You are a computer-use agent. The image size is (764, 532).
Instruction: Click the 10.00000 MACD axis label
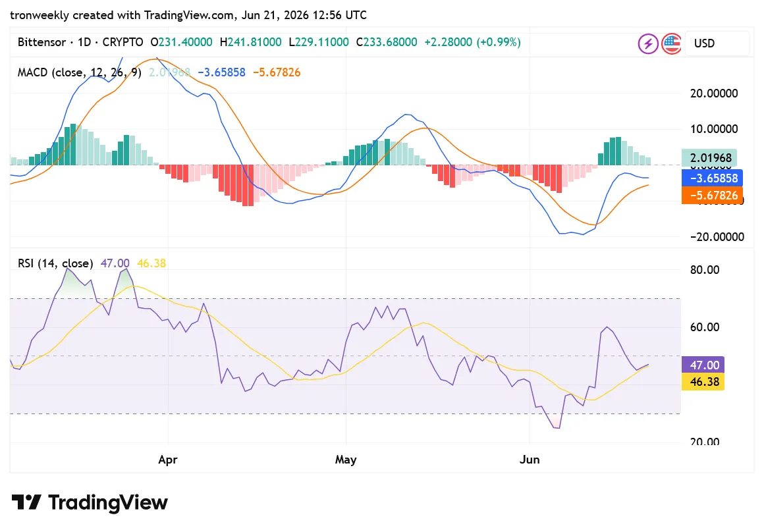point(714,129)
